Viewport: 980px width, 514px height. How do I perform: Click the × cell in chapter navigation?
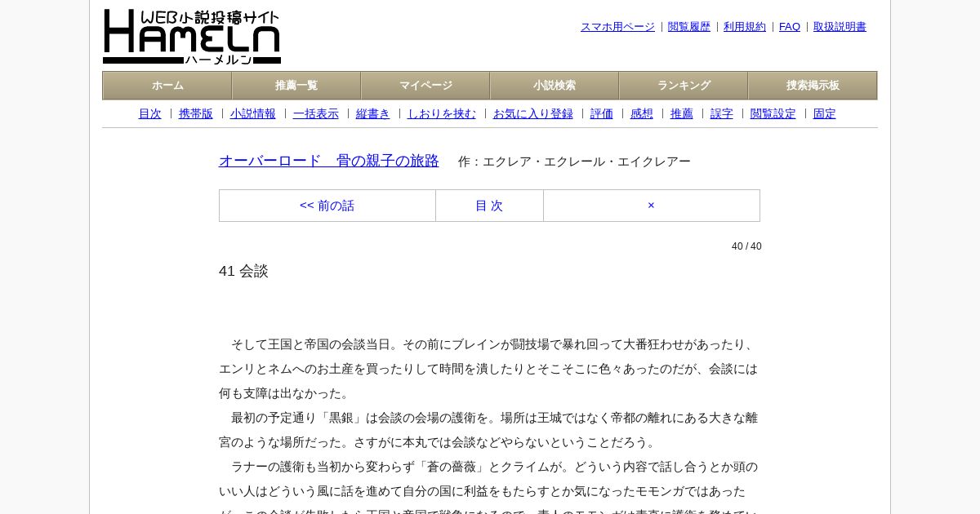click(x=652, y=206)
